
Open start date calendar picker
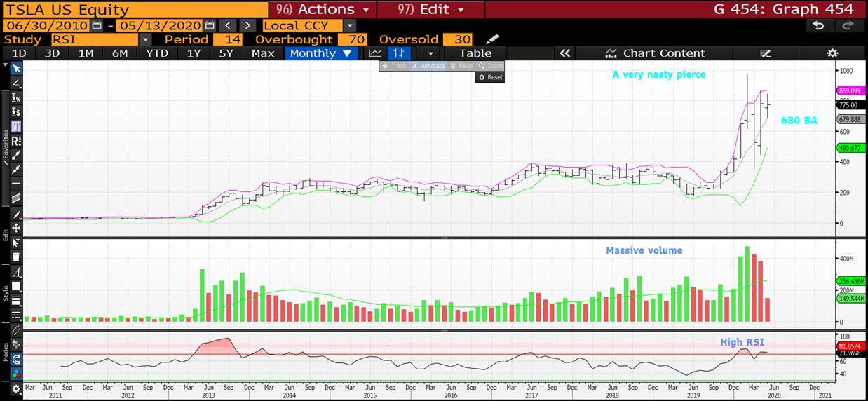pos(97,25)
